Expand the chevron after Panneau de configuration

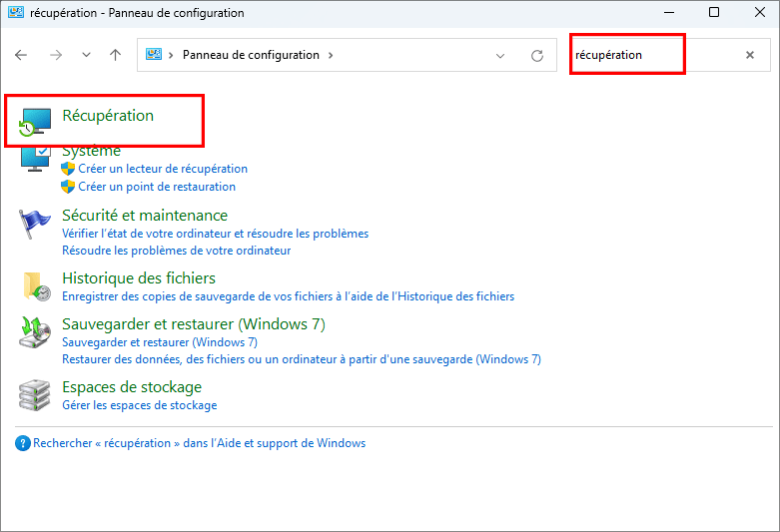pyautogui.click(x=331, y=55)
